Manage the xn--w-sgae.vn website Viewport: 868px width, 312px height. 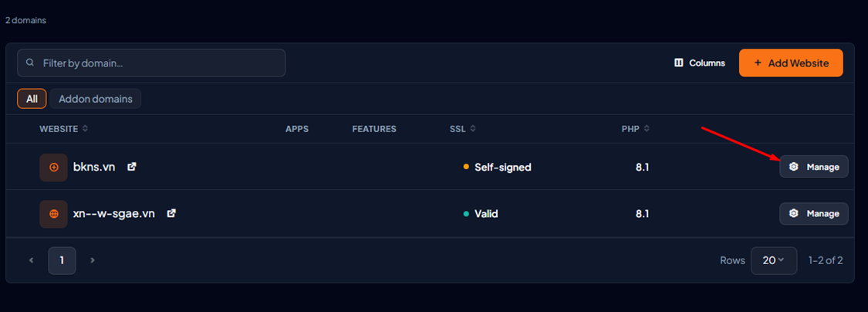point(814,214)
